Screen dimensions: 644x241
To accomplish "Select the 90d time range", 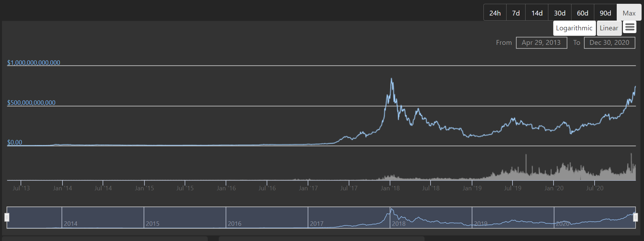I will (x=605, y=13).
